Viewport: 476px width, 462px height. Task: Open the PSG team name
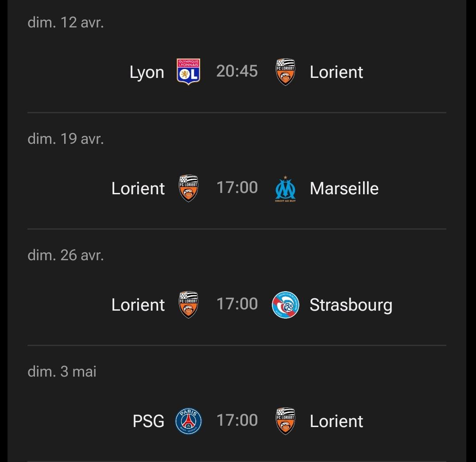point(148,421)
